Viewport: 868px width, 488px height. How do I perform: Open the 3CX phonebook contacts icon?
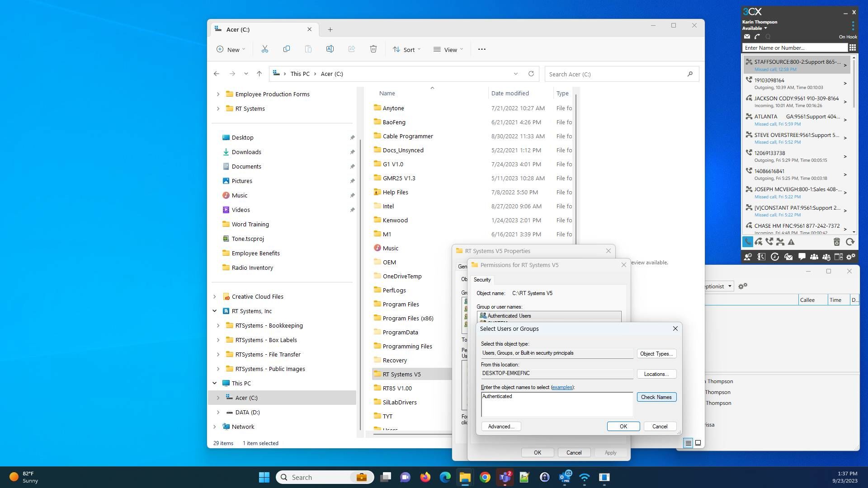click(761, 257)
